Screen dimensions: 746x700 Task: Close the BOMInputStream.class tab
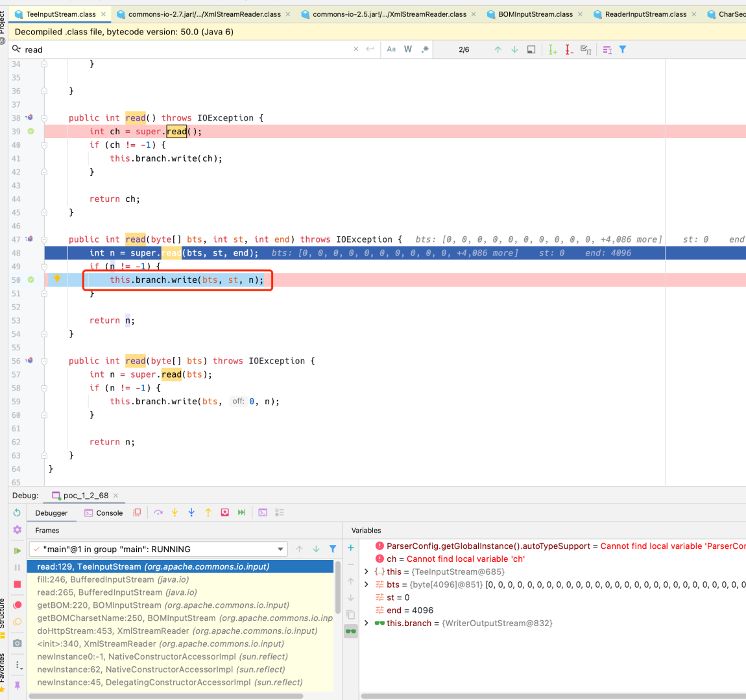[x=580, y=14]
